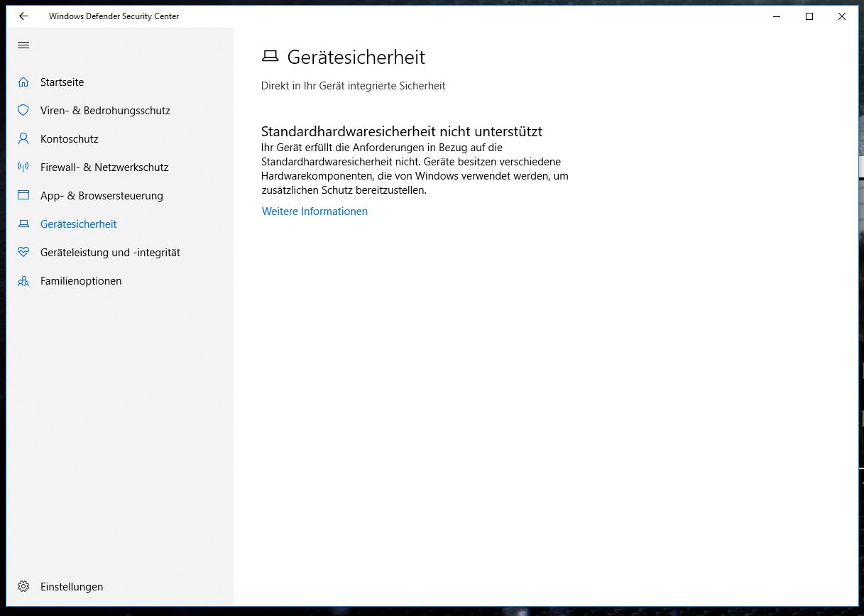Click the Startseite home icon
This screenshot has width=864, height=616.
click(x=23, y=82)
